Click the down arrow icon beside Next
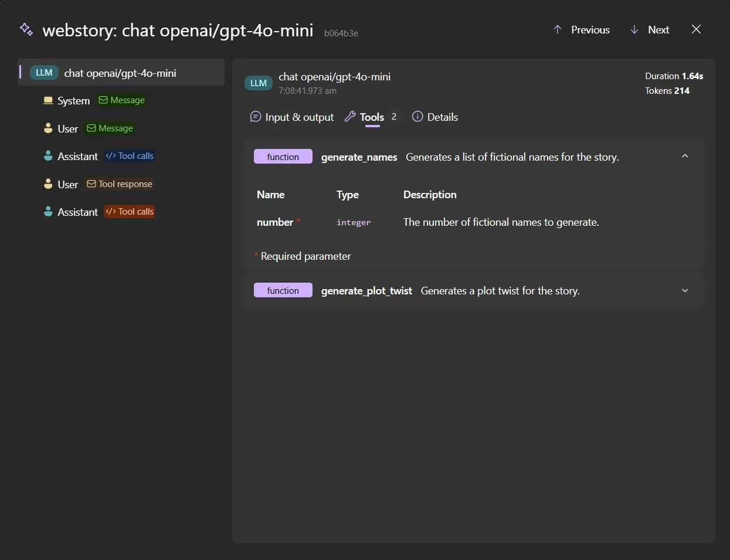Screen dimensions: 730x560 pos(633,29)
